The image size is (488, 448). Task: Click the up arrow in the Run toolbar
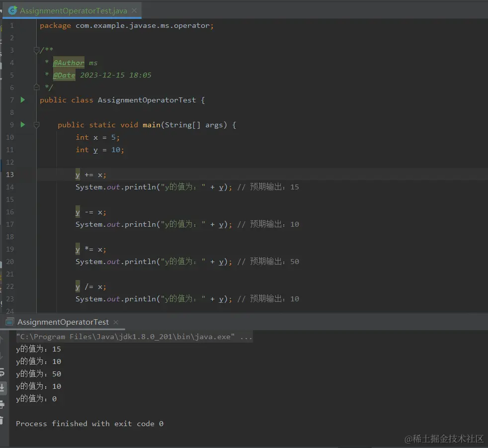tap(1, 340)
